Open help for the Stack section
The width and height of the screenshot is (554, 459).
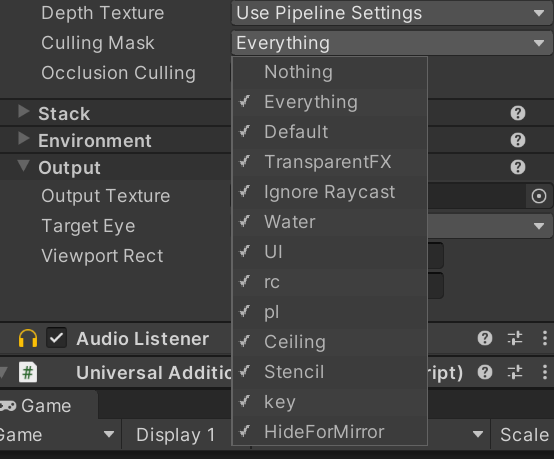coord(518,113)
